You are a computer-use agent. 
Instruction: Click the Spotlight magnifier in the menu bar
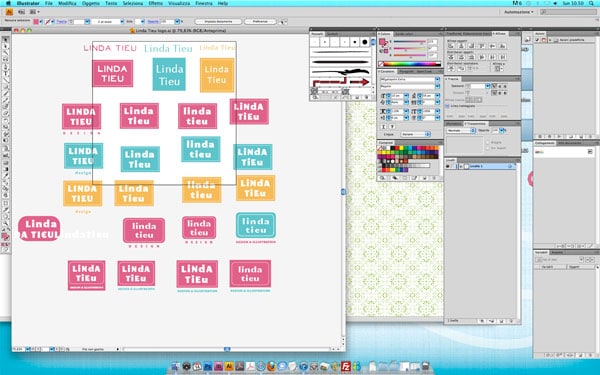[x=592, y=3]
